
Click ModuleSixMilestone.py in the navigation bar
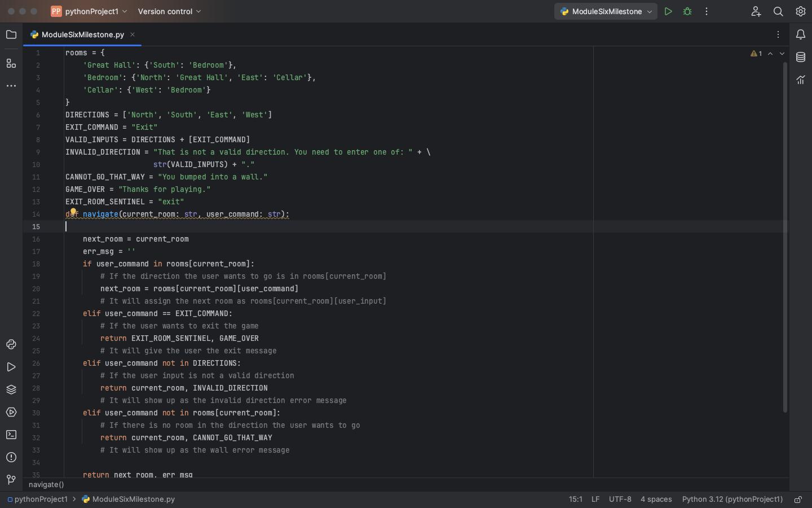pyautogui.click(x=129, y=500)
